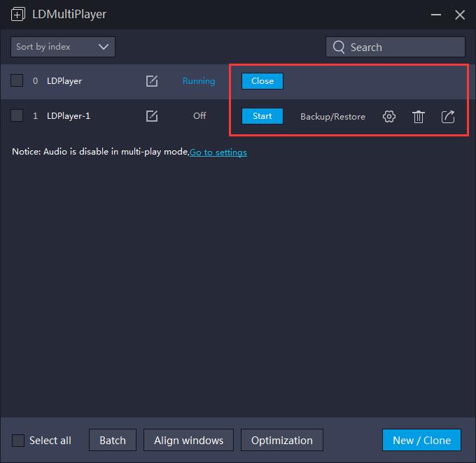Screen dimensions: 476x463
Task: Follow the Go to settings link
Action: (x=218, y=152)
